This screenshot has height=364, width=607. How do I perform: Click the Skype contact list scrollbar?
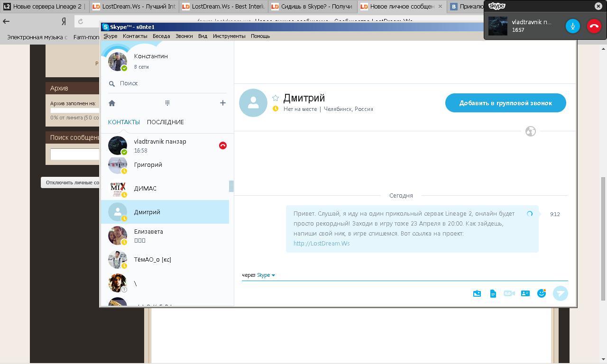click(x=231, y=186)
